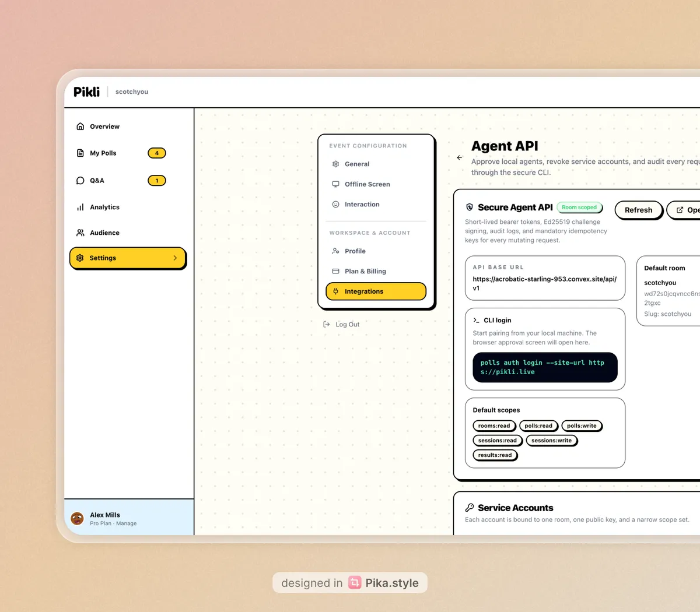Open Interaction via the smiley icon
The height and width of the screenshot is (612, 700).
pyautogui.click(x=335, y=204)
